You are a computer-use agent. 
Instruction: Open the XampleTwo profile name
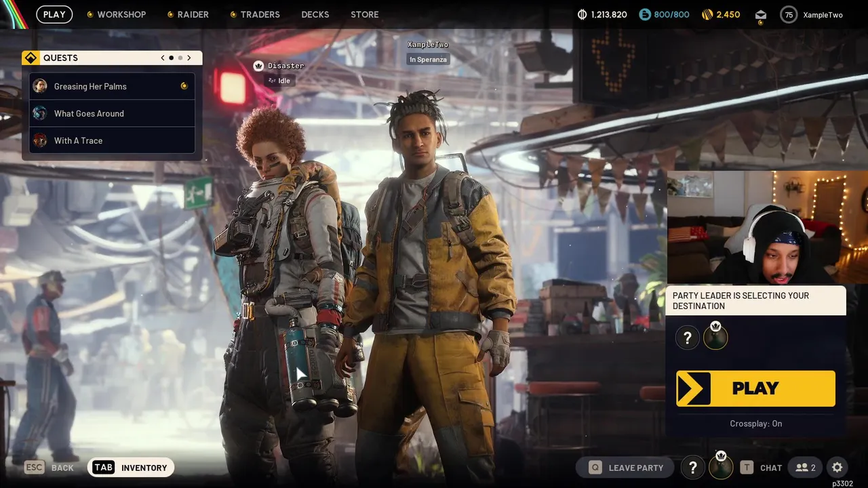click(823, 14)
